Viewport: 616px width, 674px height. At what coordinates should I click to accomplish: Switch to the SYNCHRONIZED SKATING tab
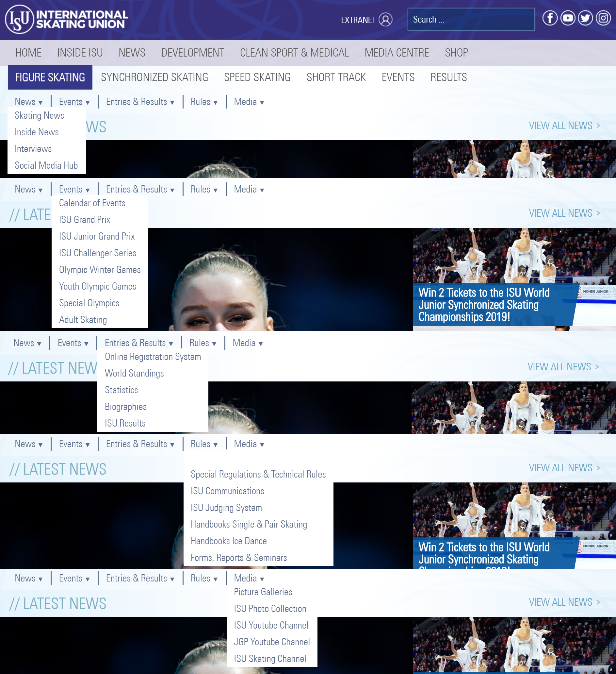click(155, 77)
